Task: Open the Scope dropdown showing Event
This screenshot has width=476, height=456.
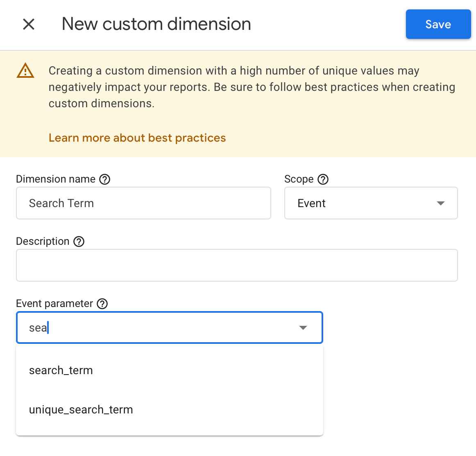Action: click(x=371, y=203)
